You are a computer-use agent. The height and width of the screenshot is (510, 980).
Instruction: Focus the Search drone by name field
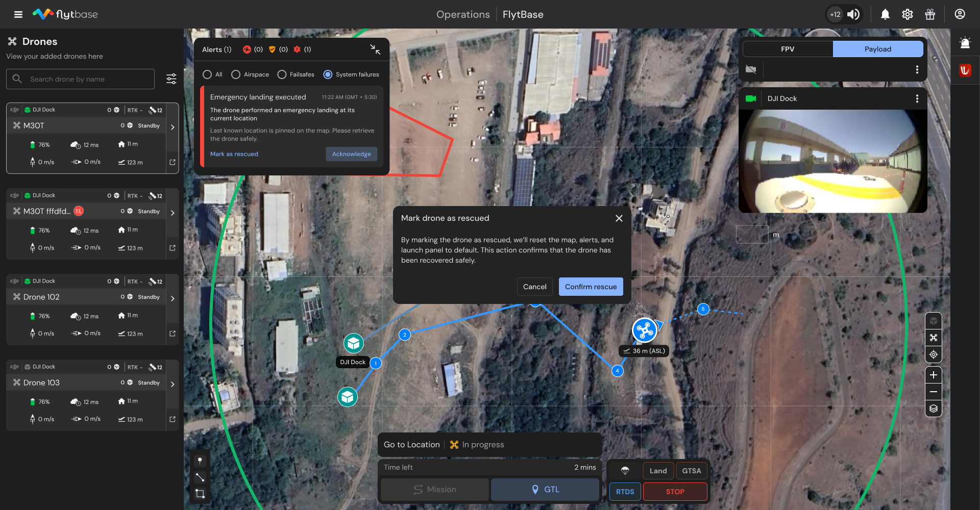[x=80, y=79]
